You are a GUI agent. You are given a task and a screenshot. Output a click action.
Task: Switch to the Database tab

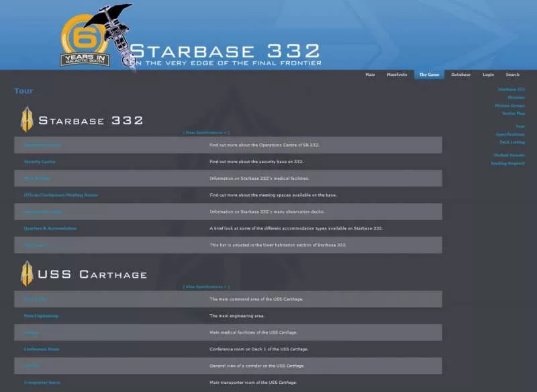click(461, 75)
